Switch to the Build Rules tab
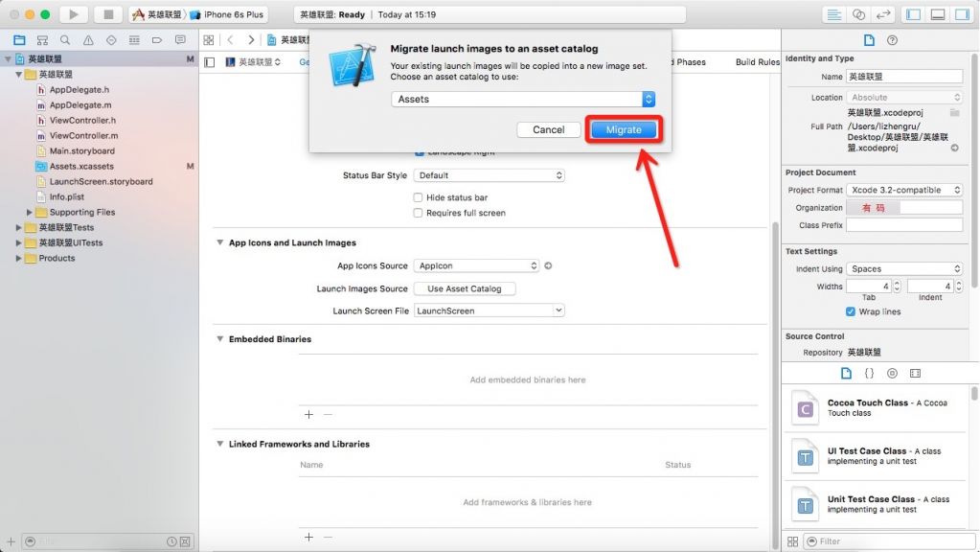Image resolution: width=980 pixels, height=552 pixels. tap(757, 62)
